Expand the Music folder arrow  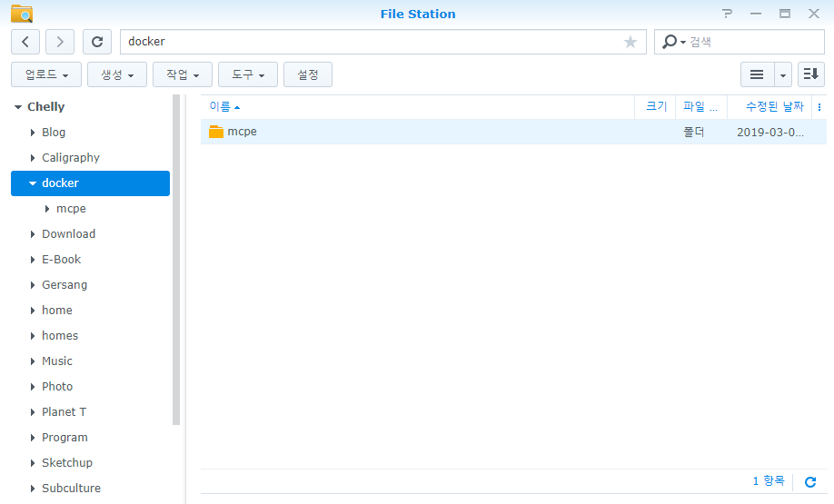click(33, 361)
